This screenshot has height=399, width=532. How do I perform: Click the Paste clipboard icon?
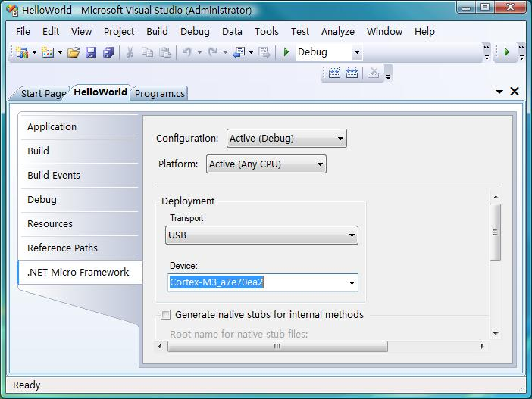[x=165, y=52]
